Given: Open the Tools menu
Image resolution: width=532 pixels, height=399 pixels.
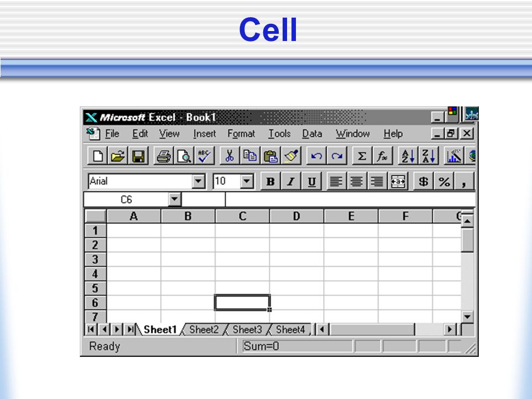Looking at the screenshot, I should click(279, 134).
